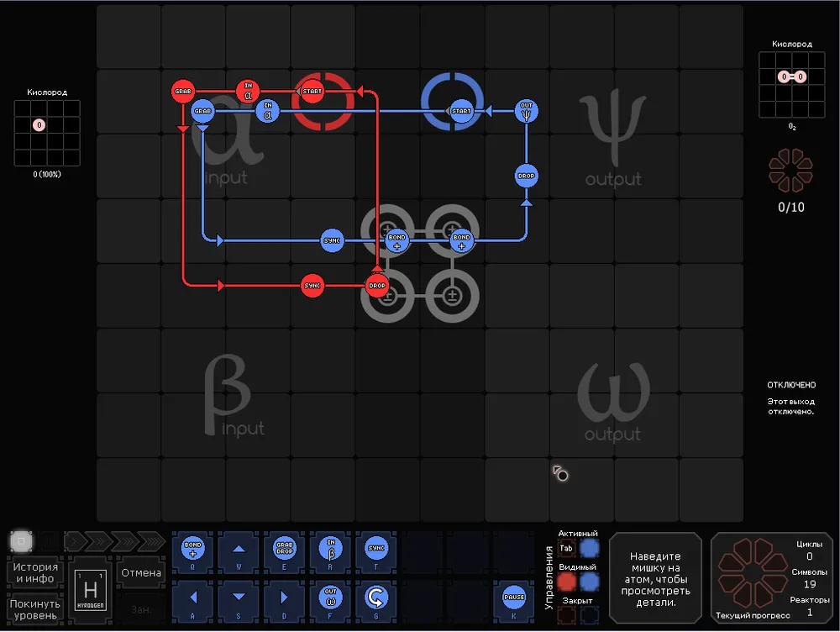This screenshot has width=840, height=632.
Task: Select the red IN α instruction
Action: [x=248, y=91]
